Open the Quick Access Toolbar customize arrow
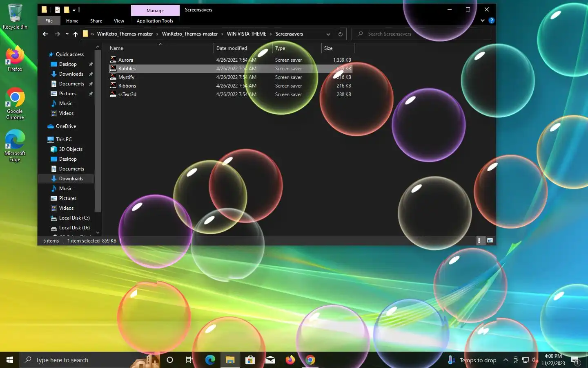 point(74,10)
